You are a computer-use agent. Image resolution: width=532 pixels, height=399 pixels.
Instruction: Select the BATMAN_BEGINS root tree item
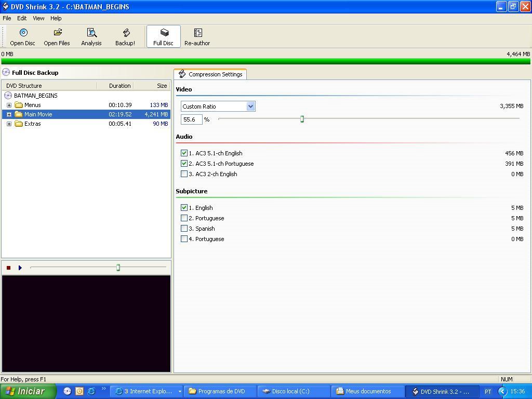(x=36, y=96)
